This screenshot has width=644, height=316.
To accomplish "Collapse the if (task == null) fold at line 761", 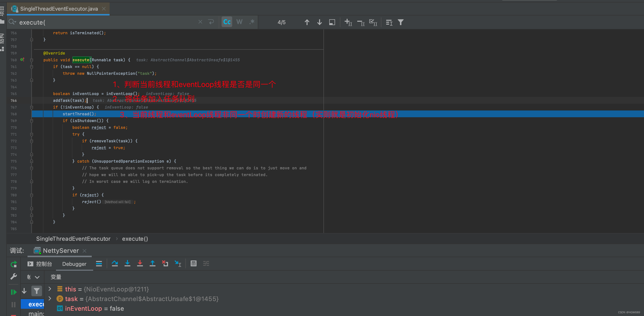I will pos(31,67).
